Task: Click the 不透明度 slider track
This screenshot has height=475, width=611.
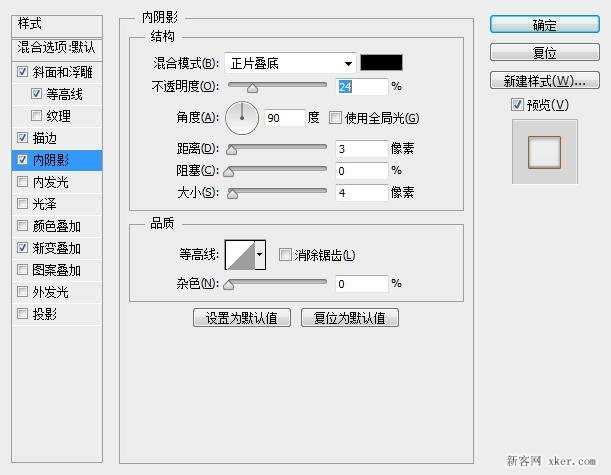Action: point(277,88)
